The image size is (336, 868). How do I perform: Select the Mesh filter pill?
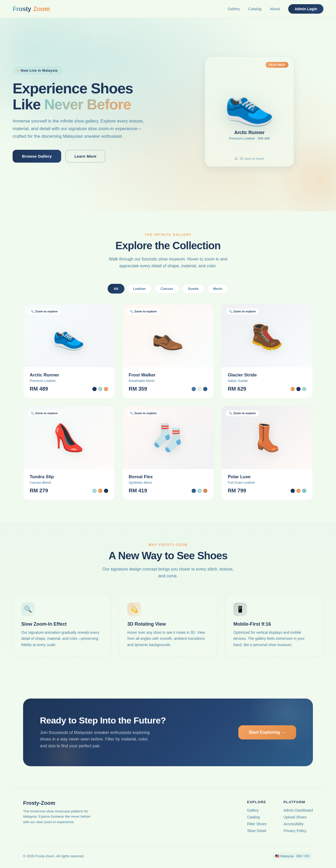tap(218, 289)
